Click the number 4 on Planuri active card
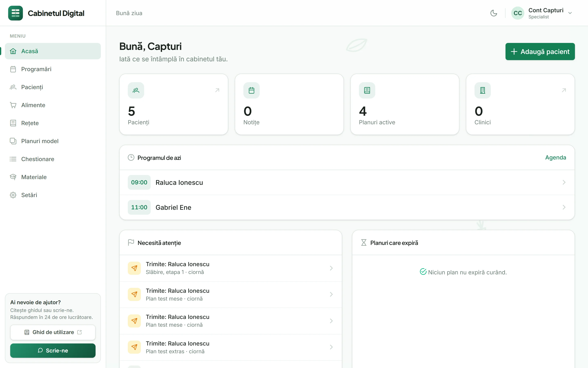 [x=363, y=111]
